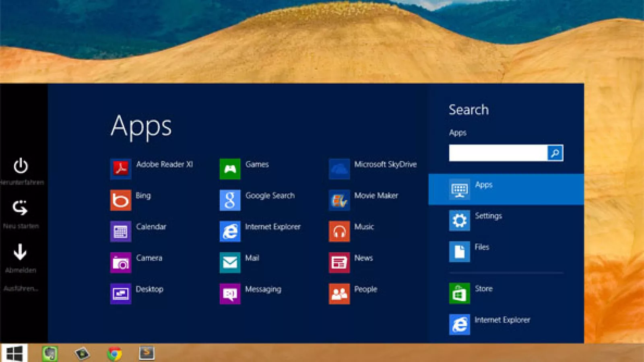Open Google Search app icon

pos(230,200)
